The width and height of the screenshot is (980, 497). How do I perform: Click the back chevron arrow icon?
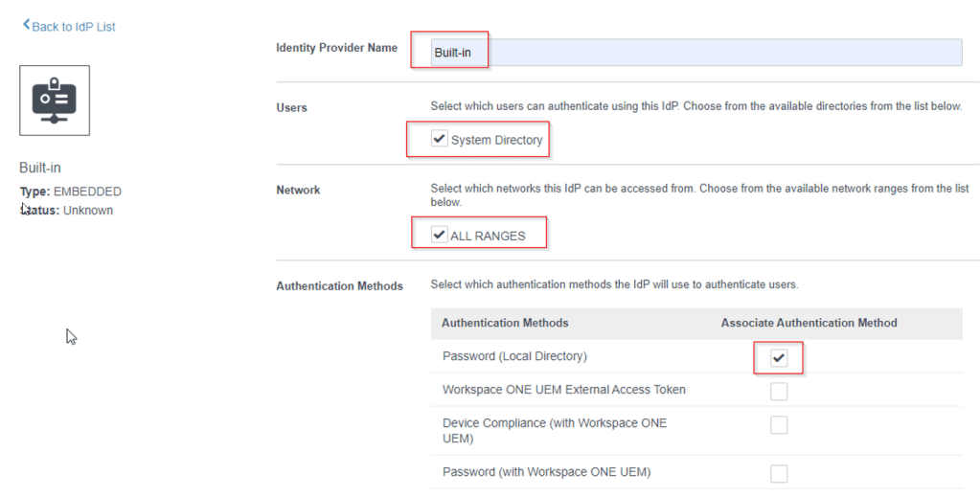click(x=26, y=25)
